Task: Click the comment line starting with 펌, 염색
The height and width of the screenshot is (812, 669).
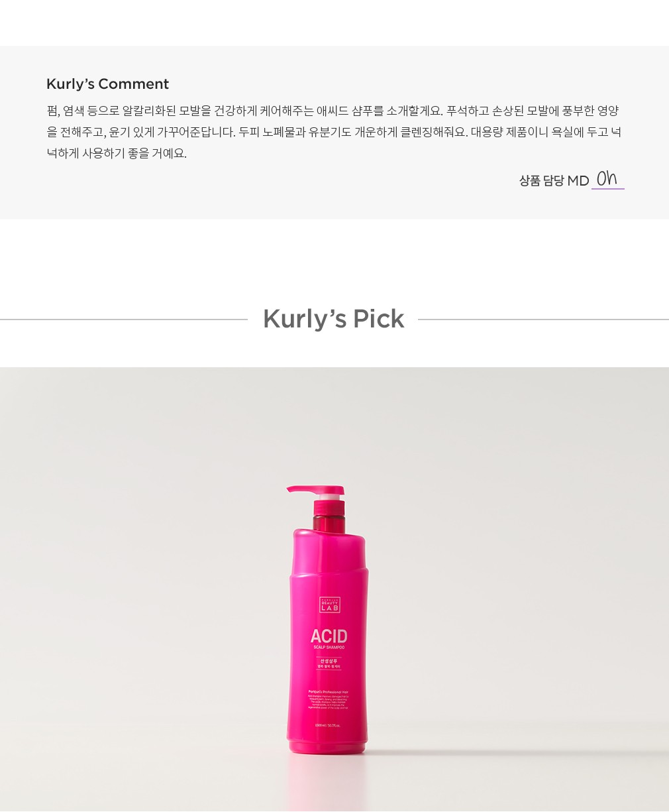Action: tap(333, 111)
